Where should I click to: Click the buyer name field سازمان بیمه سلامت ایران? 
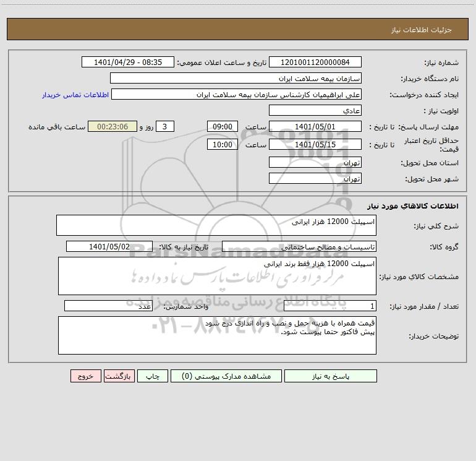point(236,78)
